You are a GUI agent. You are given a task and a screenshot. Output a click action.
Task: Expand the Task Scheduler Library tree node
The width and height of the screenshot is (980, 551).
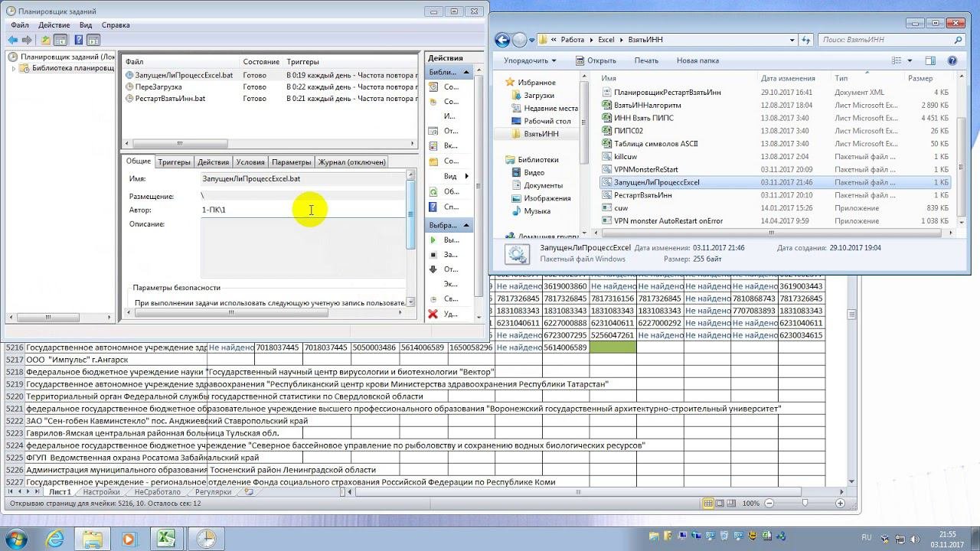coord(14,68)
